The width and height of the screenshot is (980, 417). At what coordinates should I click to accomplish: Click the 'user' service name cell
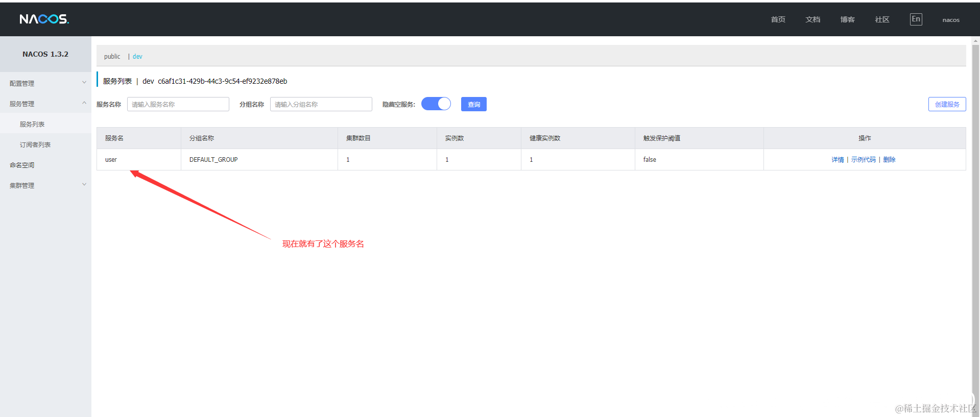click(x=139, y=160)
